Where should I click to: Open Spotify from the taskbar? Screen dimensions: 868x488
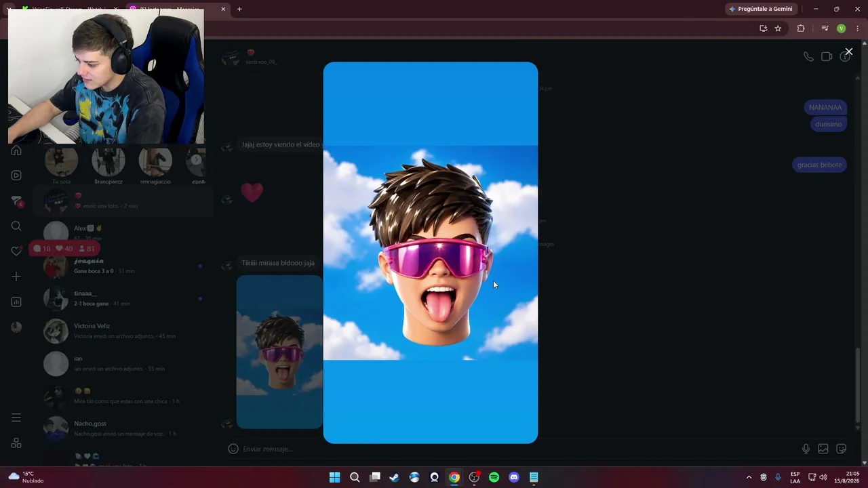pos(494,477)
